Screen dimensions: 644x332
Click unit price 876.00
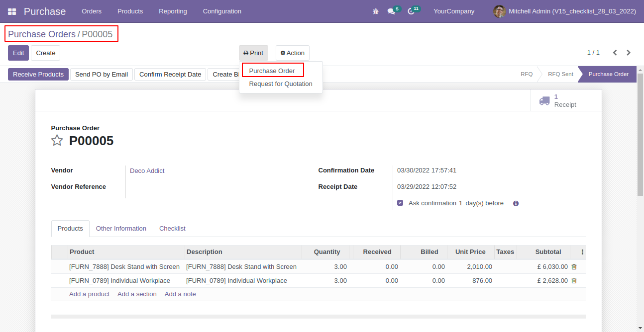[x=482, y=281]
